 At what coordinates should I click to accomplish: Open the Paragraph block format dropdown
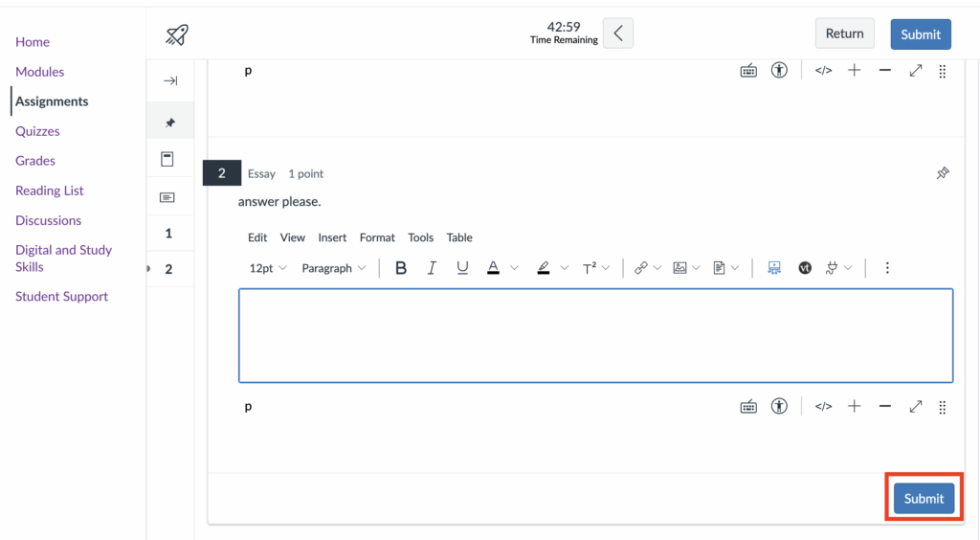[334, 268]
